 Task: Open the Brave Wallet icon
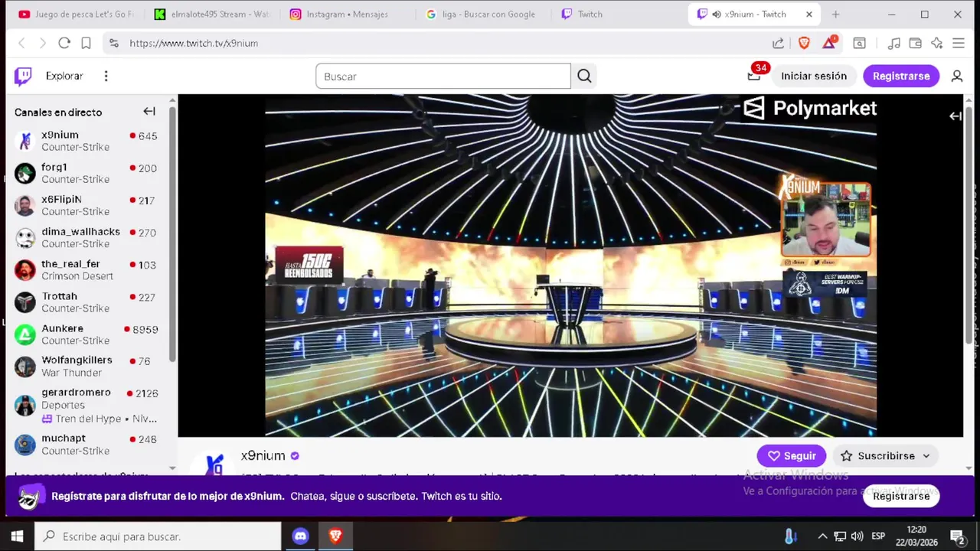pos(915,43)
